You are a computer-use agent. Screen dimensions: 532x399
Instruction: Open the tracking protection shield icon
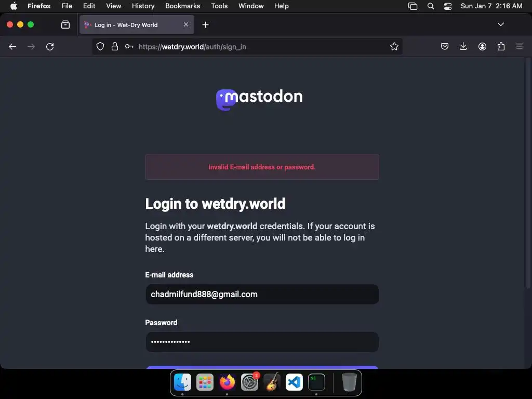click(x=100, y=46)
